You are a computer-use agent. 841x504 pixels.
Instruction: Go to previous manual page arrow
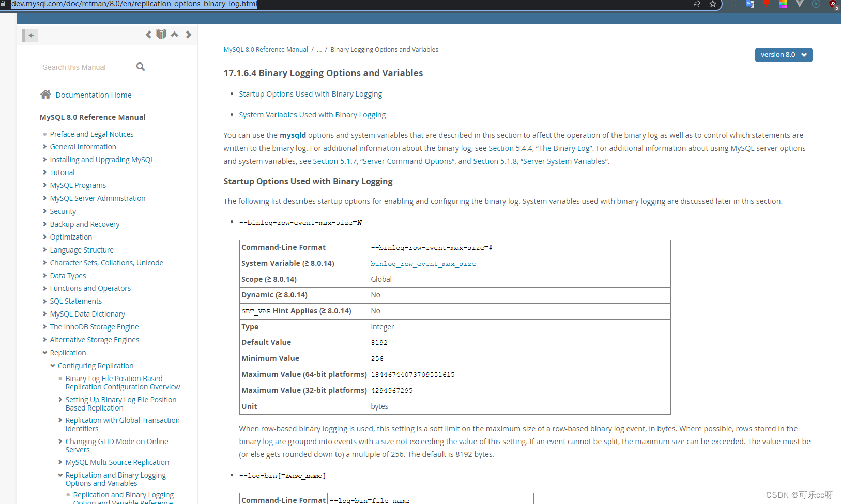click(x=148, y=35)
